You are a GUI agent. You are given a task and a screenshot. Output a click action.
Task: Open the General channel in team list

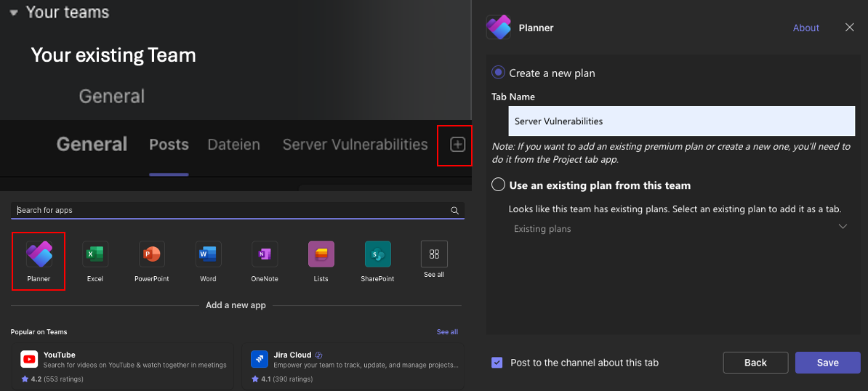tap(112, 96)
